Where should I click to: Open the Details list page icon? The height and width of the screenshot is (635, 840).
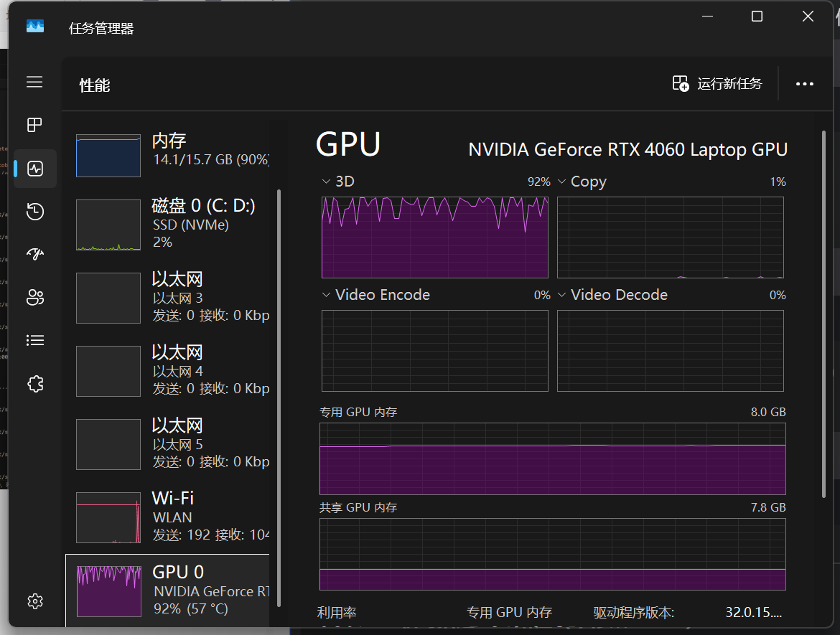point(35,341)
